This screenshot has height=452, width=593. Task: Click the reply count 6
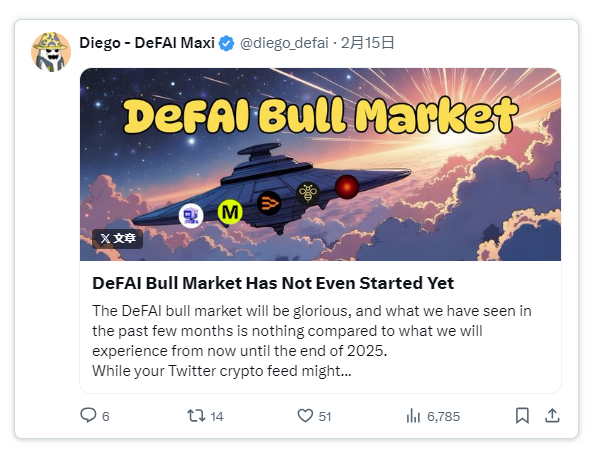click(106, 416)
